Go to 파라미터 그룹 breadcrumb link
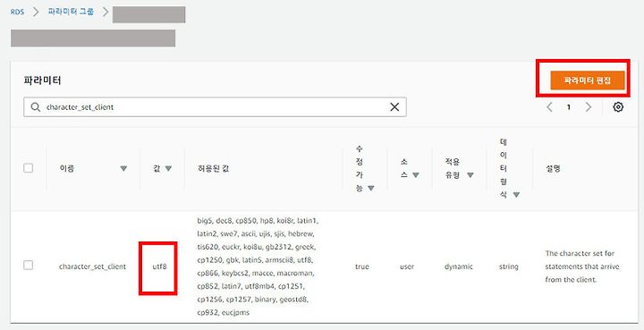 point(71,12)
